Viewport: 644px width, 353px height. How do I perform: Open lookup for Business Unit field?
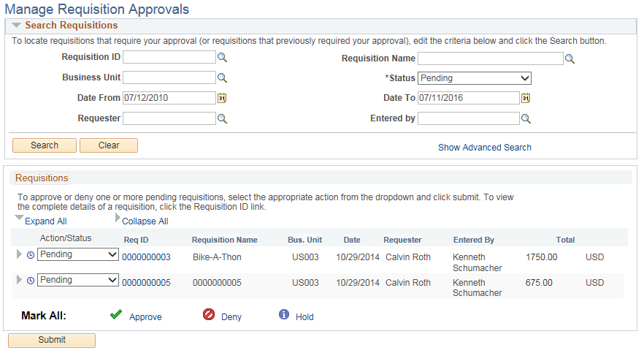[222, 77]
